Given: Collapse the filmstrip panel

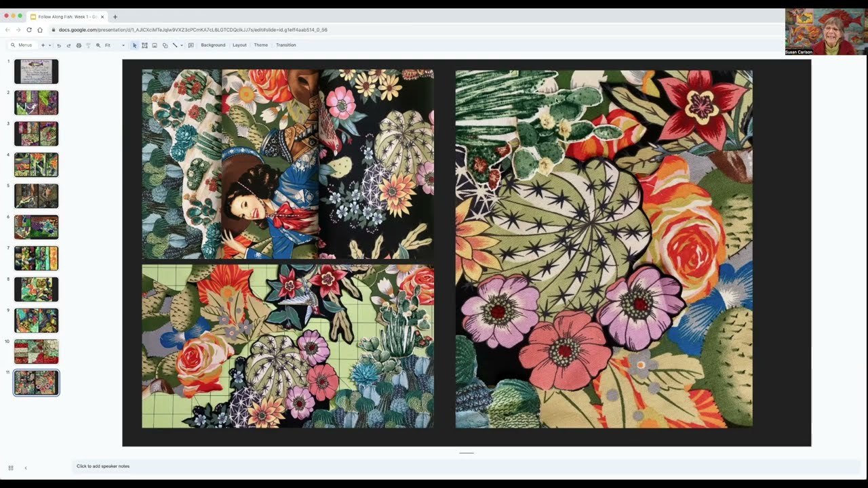Looking at the screenshot, I should coord(26,468).
